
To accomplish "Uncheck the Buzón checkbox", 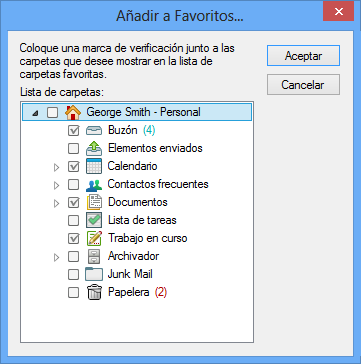I will [73, 130].
